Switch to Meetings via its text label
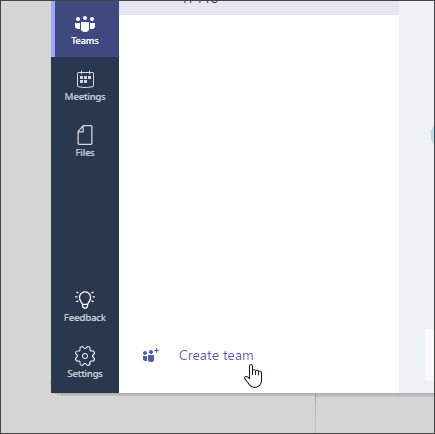 (85, 97)
